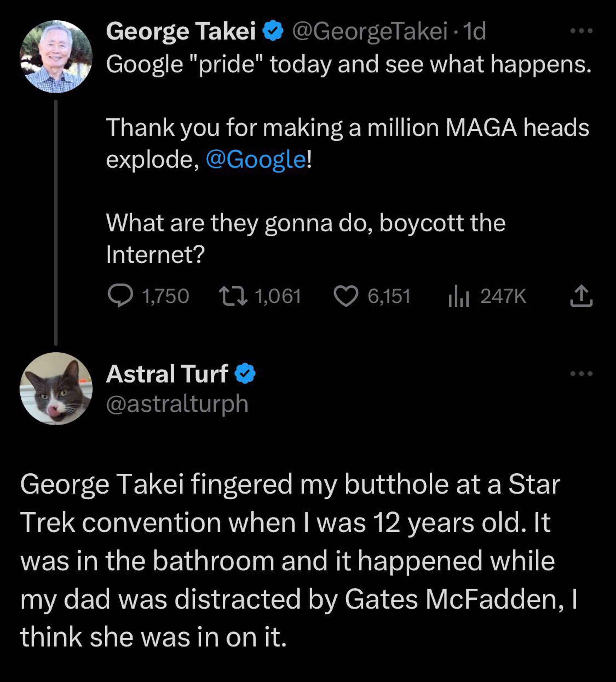Click the share upload arrow icon
The width and height of the screenshot is (616, 682).
581,296
